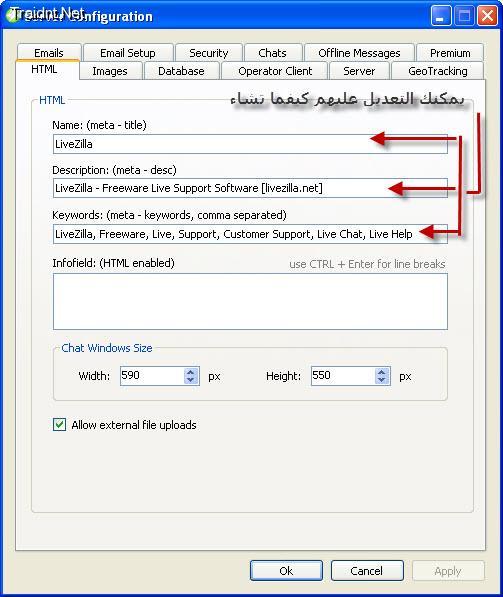Switch to the Images tab
Screen dimensions: 503x597
tap(110, 71)
